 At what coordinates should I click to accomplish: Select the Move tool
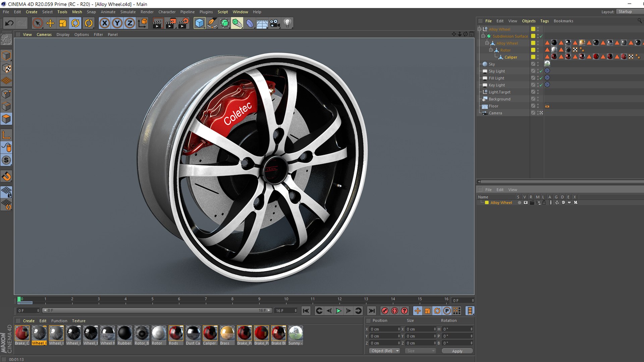pos(50,23)
